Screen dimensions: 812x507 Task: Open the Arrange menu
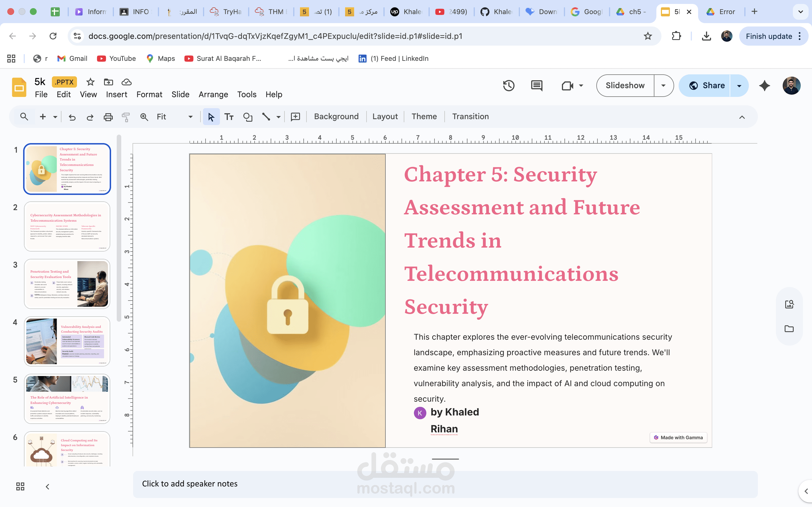pyautogui.click(x=213, y=95)
